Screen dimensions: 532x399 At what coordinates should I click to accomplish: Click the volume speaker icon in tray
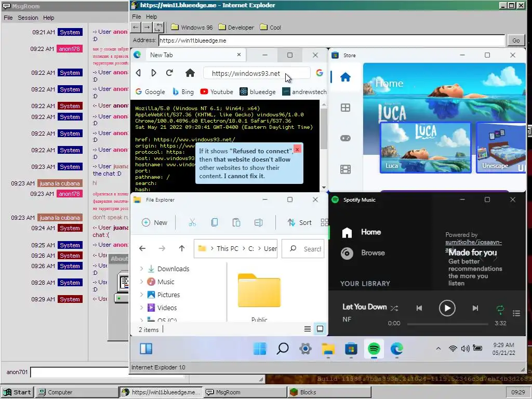click(x=465, y=349)
